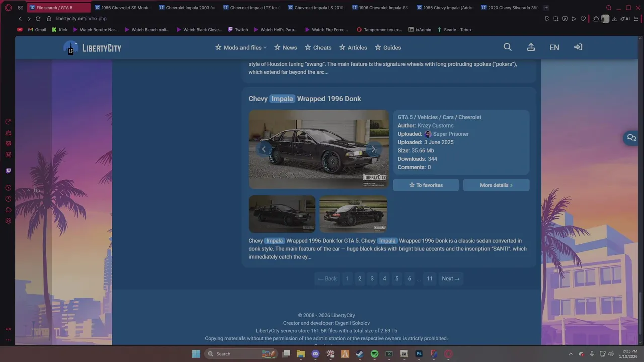
Task: Open the YouTube bookmark icon
Action: coord(20,30)
